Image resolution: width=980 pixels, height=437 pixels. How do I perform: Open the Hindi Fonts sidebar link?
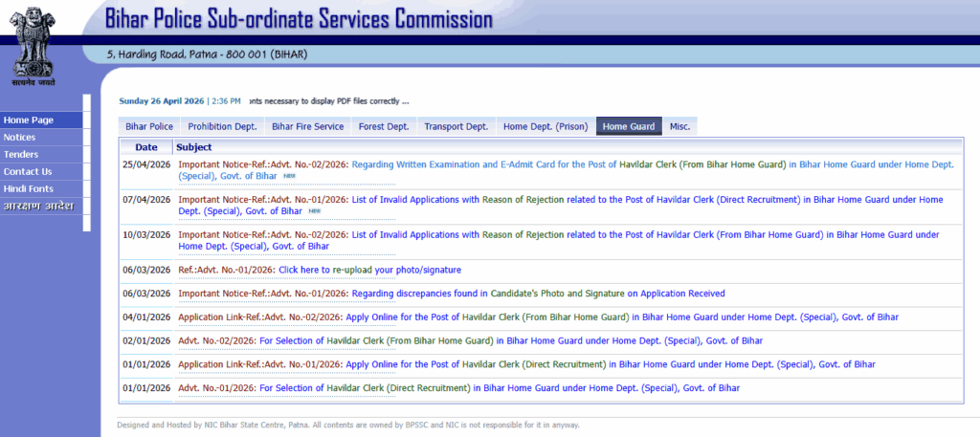tap(29, 189)
